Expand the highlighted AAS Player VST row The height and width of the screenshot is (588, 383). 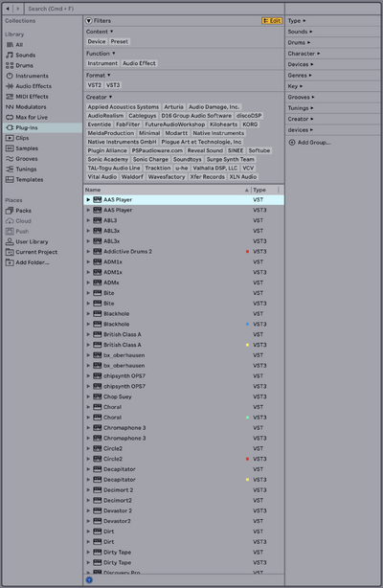pyautogui.click(x=88, y=200)
